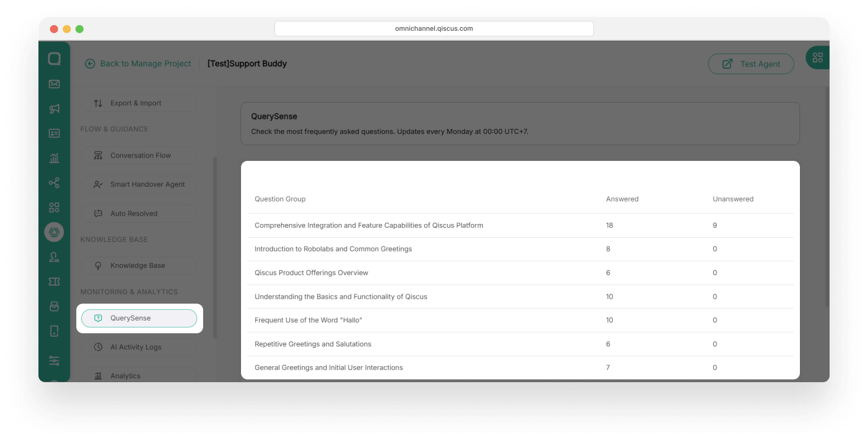Open the ticket icon in sidebar
Viewport: 868px width, 442px height.
54,282
